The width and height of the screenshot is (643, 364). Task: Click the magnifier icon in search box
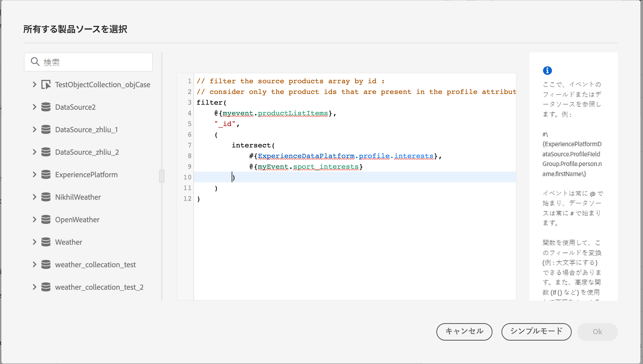[x=35, y=62]
